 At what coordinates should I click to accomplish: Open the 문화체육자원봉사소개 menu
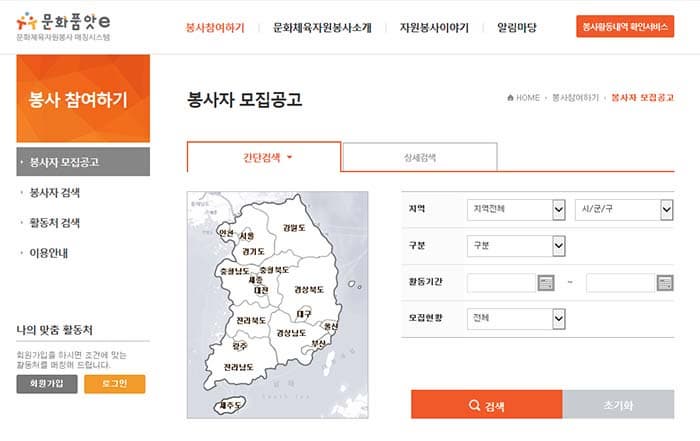(322, 28)
